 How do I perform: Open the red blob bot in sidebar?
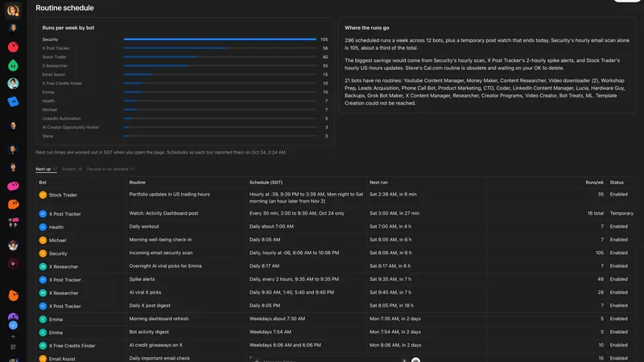(x=13, y=47)
